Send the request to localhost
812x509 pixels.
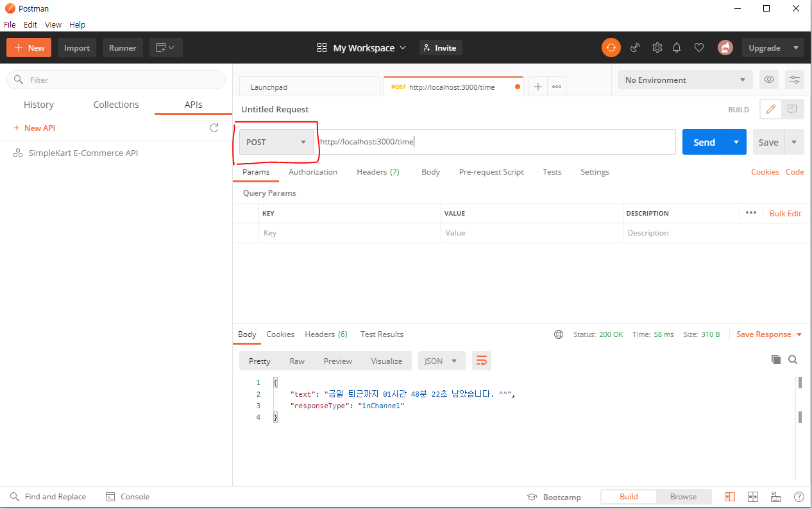point(704,142)
